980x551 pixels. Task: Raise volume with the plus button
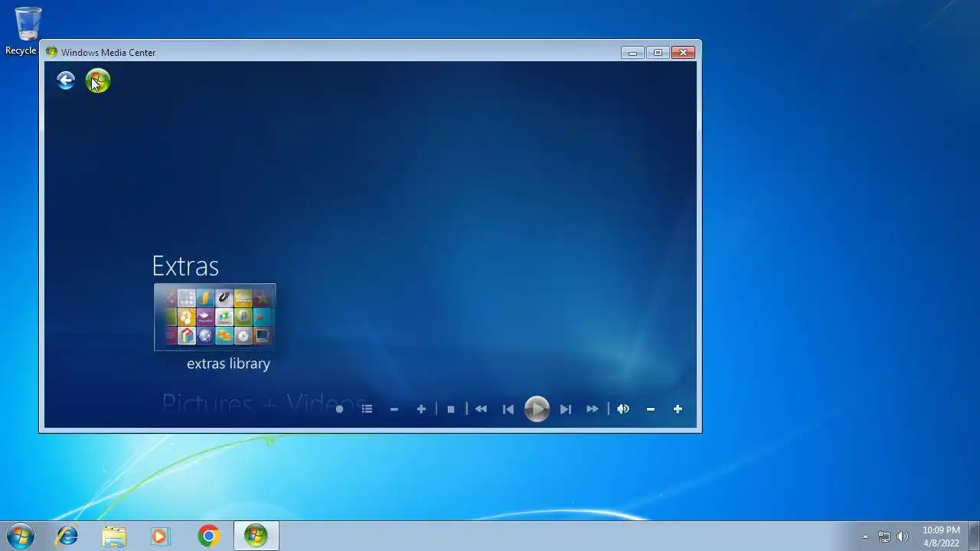678,409
